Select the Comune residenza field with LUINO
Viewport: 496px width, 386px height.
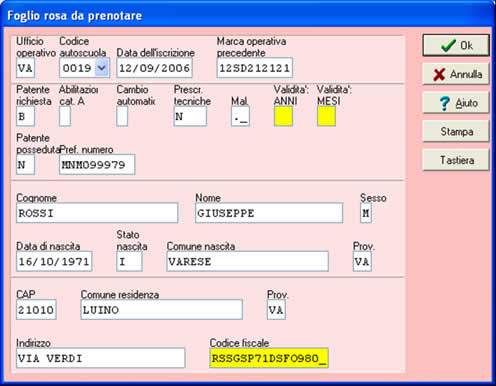[x=161, y=310]
